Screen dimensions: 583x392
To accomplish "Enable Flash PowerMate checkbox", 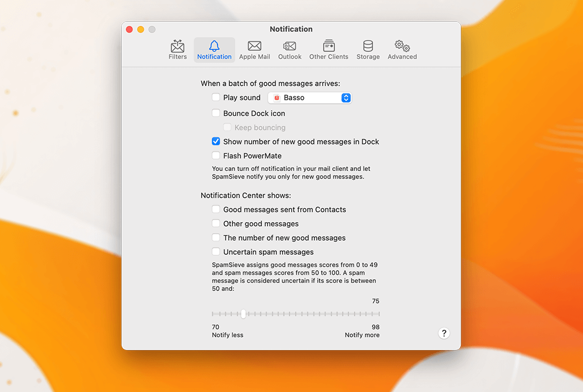I will coord(216,155).
